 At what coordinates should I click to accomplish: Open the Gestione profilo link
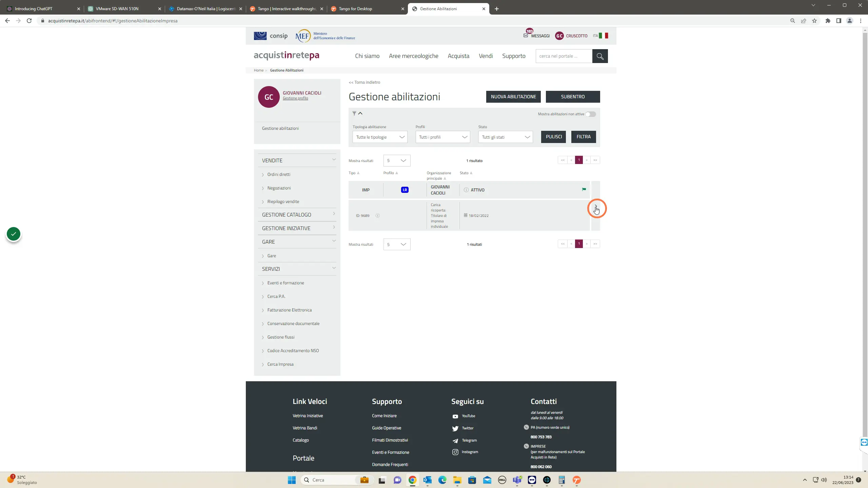click(295, 98)
